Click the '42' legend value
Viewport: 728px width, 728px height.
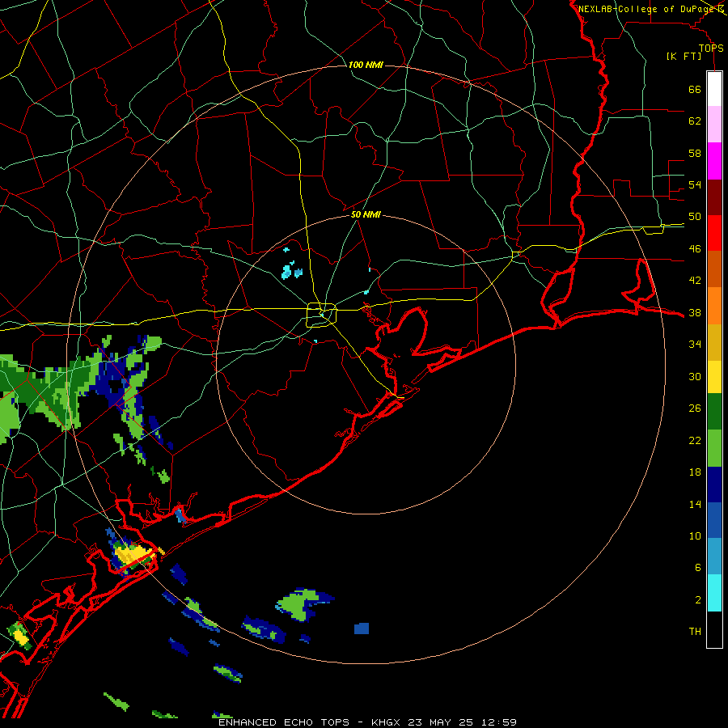tap(695, 281)
